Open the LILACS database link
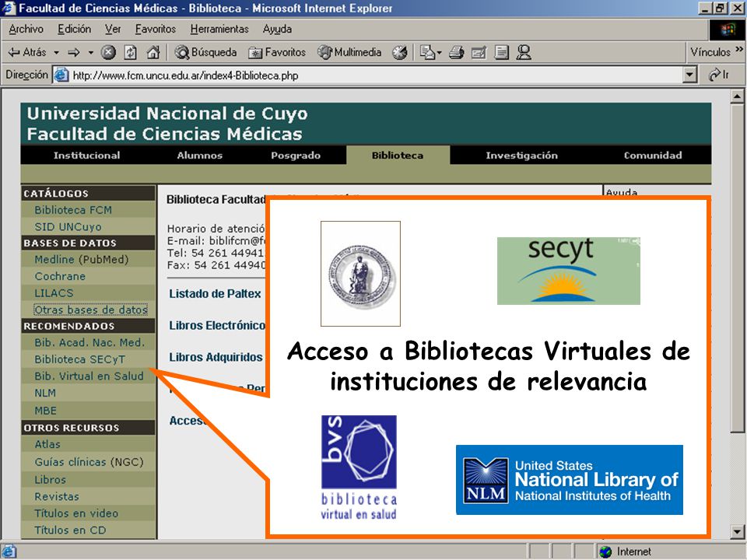747x560 pixels. pyautogui.click(x=54, y=293)
